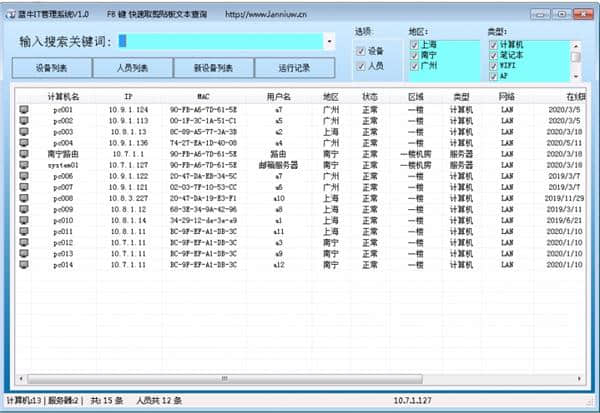Click the monitor icon beside pc008
Screen dimensions: 600x413
coord(24,198)
